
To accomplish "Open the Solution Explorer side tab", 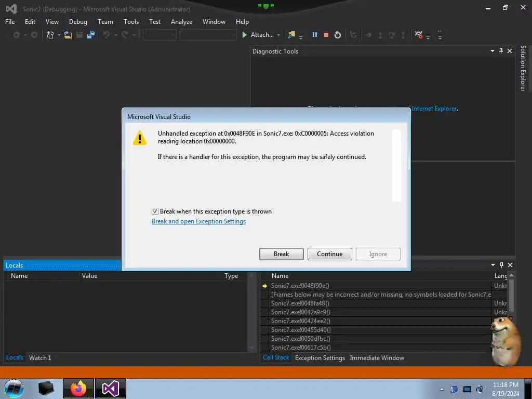I will (523, 68).
